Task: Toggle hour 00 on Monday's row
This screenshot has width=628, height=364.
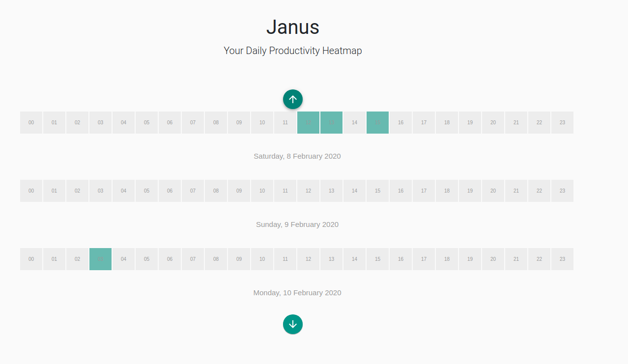Action: tap(31, 259)
